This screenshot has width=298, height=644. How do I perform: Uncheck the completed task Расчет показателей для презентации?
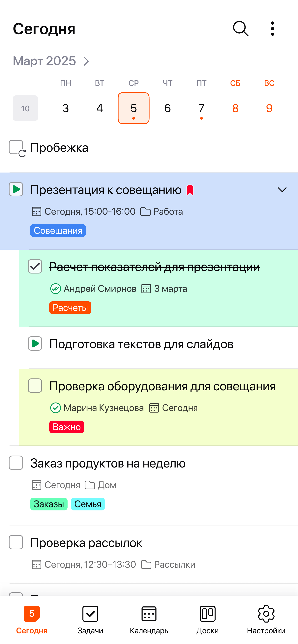35,267
